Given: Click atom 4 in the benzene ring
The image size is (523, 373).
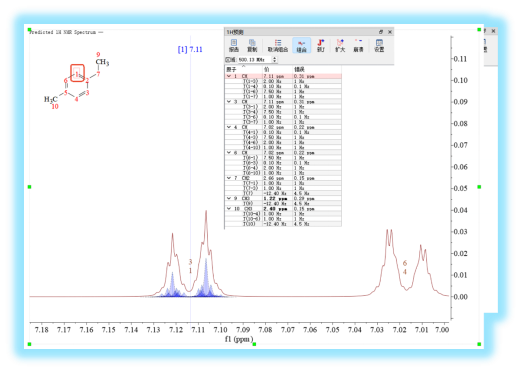Looking at the screenshot, I should [76, 99].
